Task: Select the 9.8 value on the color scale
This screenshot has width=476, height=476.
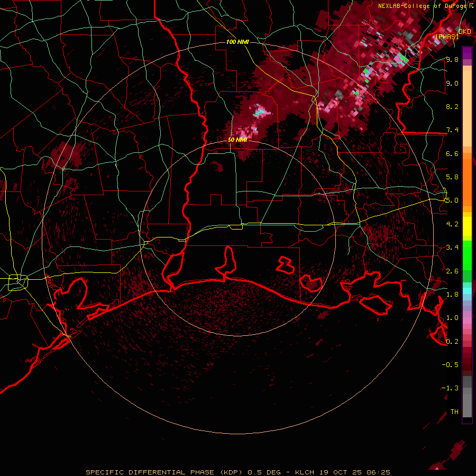Action: click(x=452, y=60)
